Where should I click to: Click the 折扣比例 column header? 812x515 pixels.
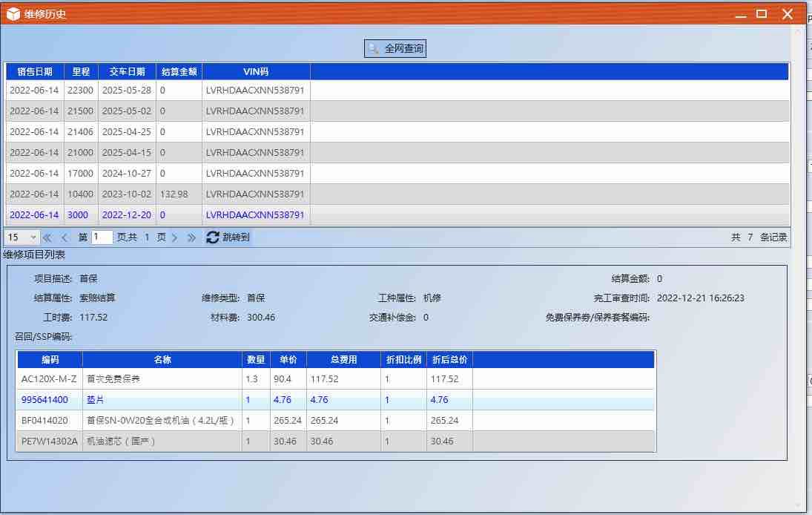[x=403, y=360]
